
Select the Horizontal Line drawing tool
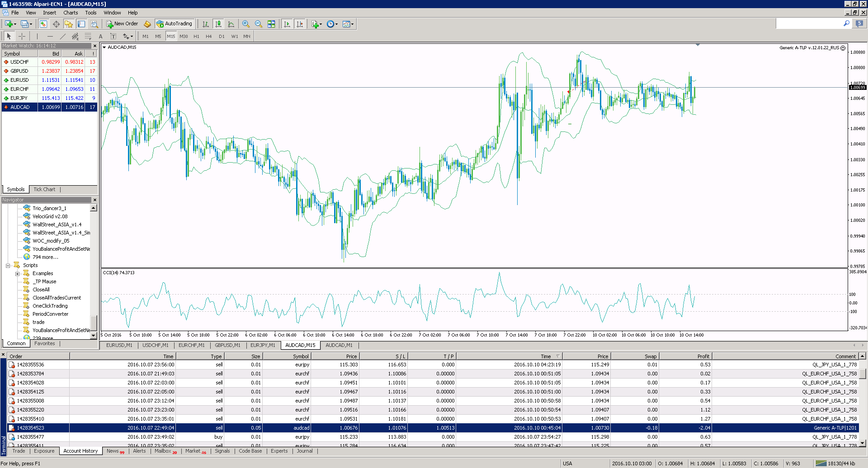coord(50,36)
